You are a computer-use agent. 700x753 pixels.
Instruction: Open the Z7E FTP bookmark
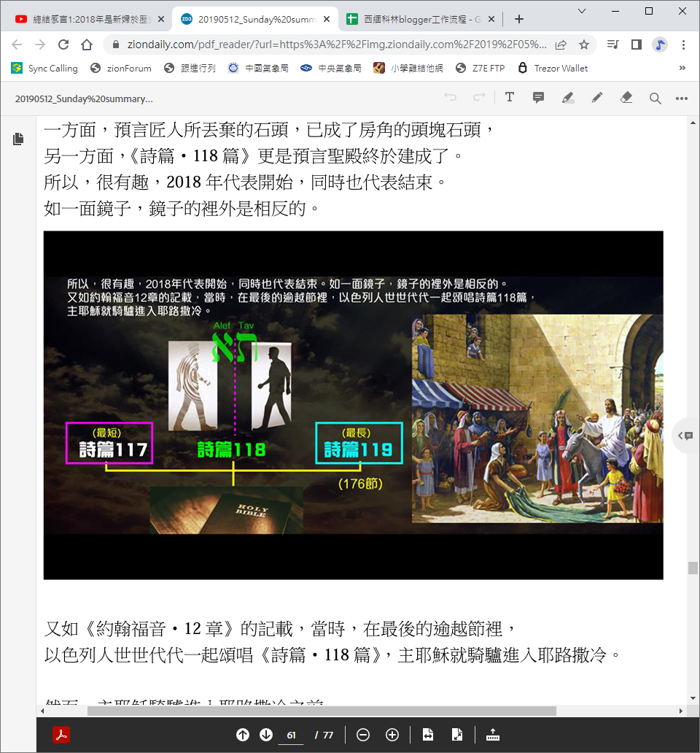coord(481,68)
